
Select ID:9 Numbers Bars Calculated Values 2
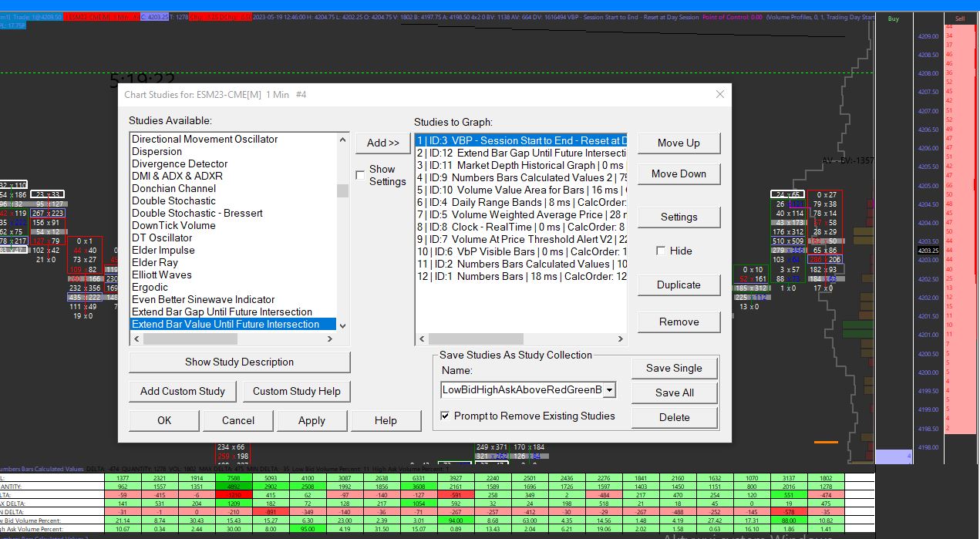(521, 177)
